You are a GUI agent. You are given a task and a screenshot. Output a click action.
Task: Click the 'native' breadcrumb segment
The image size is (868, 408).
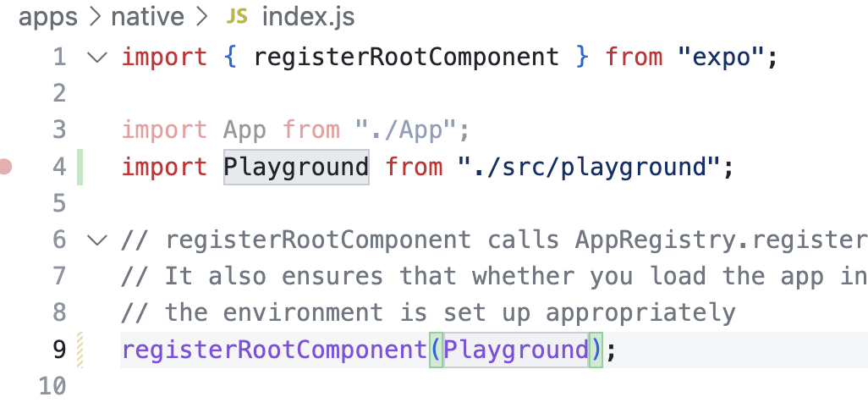coord(147,17)
